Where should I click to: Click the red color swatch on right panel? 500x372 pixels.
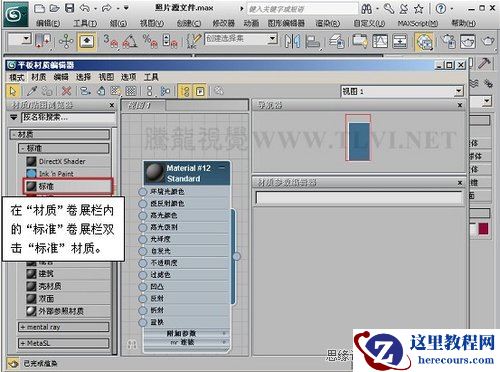click(483, 229)
